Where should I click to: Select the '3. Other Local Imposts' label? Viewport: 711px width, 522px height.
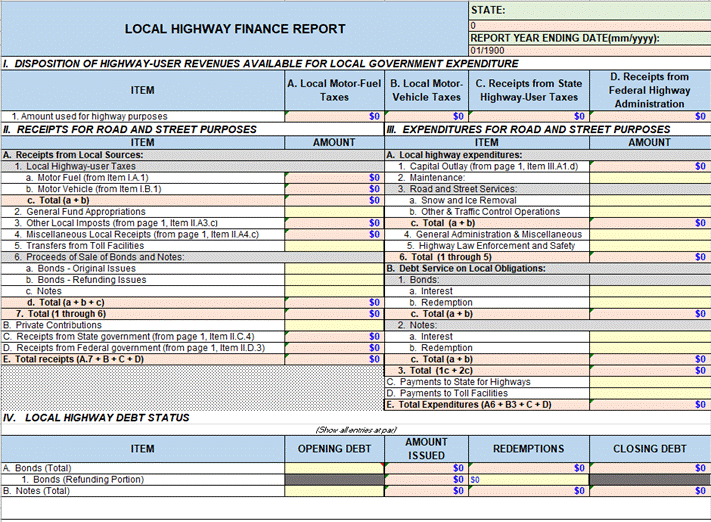[116, 223]
